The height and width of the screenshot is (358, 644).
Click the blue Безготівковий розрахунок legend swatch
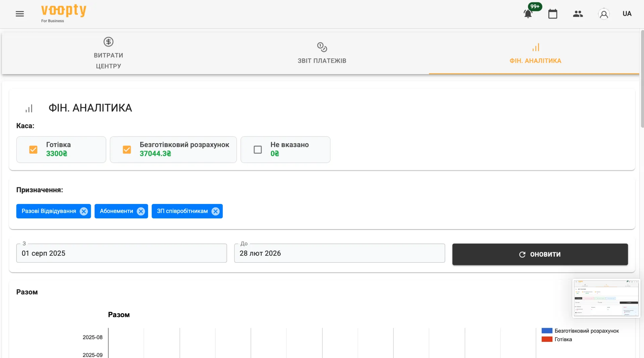click(x=547, y=331)
